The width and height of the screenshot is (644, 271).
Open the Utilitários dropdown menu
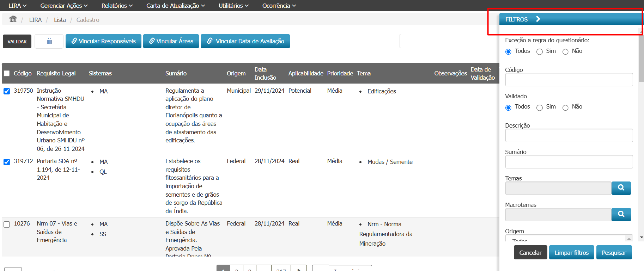click(x=233, y=6)
